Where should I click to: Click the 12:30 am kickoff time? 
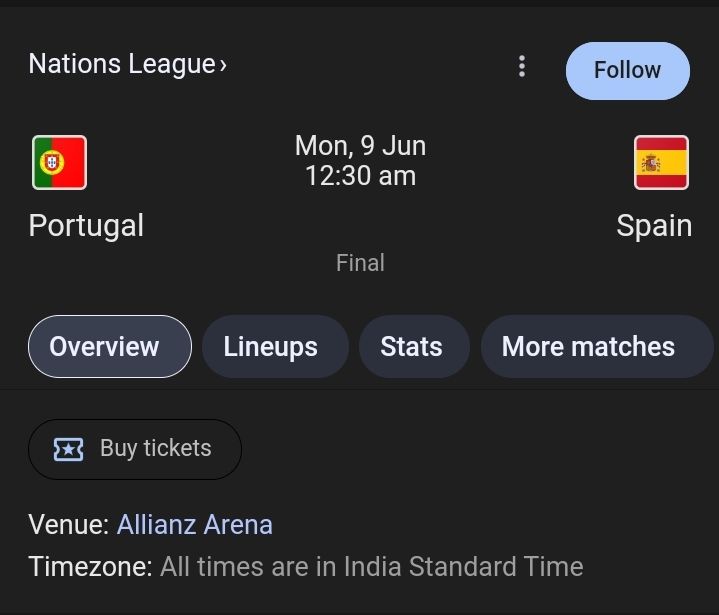click(360, 176)
